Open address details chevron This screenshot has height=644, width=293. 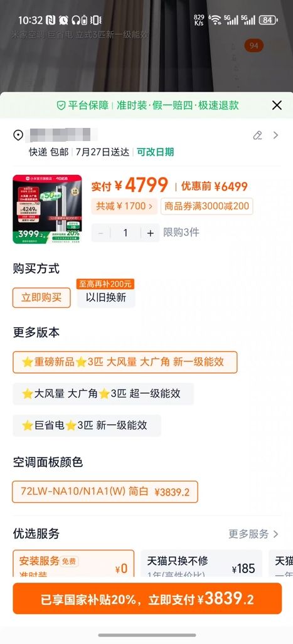[x=275, y=135]
